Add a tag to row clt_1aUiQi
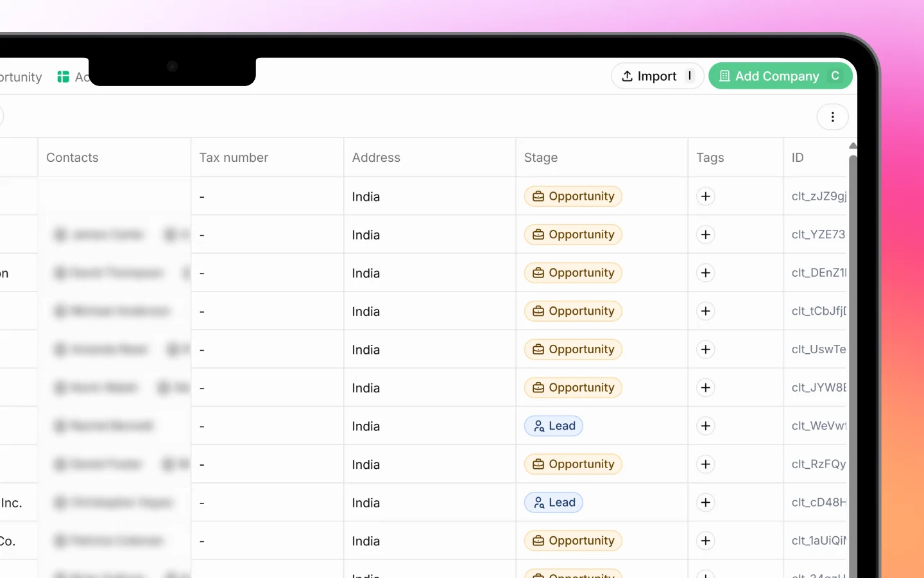 click(x=706, y=541)
